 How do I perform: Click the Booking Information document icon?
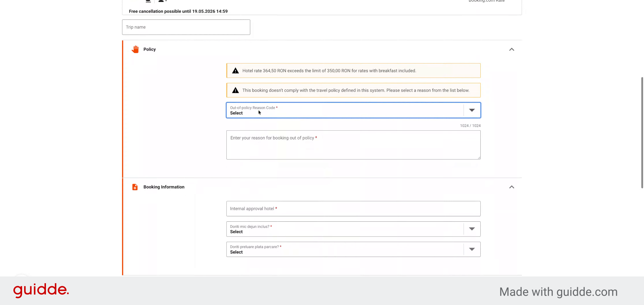[x=135, y=187]
